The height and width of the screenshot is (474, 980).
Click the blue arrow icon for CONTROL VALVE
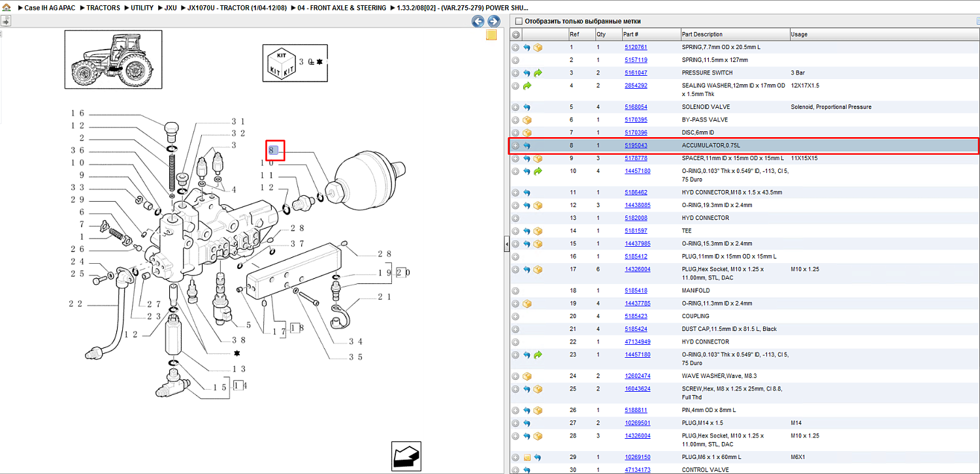point(527,470)
